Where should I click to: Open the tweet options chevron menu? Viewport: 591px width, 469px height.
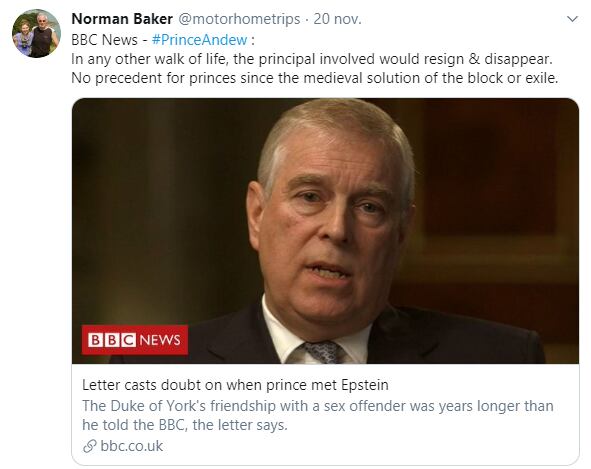[x=572, y=19]
